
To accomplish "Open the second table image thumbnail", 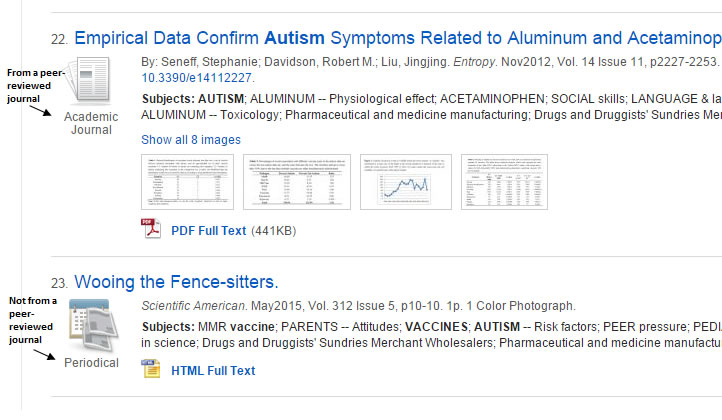I will [297, 182].
